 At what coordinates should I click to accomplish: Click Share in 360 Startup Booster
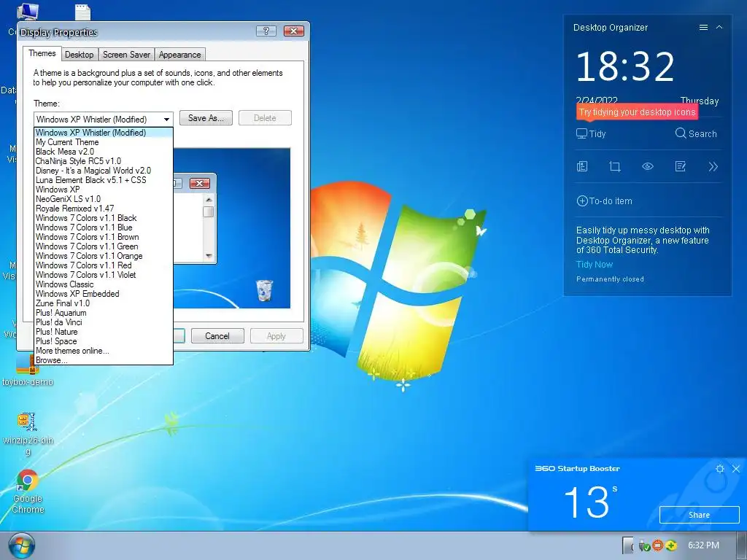tap(699, 515)
